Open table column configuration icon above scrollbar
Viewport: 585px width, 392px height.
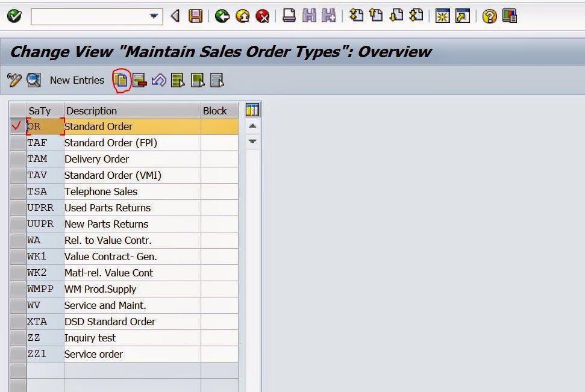coord(252,110)
